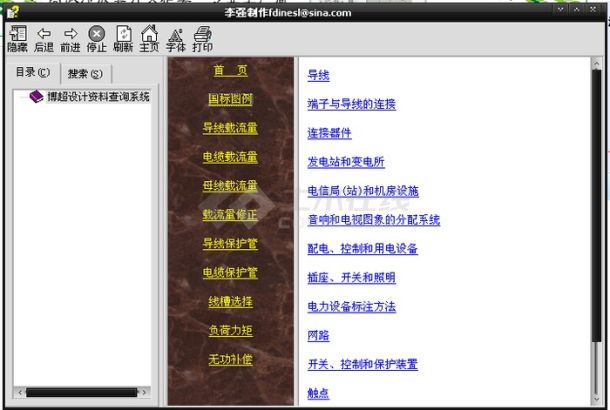Open the 母线载流量 link
610x410 pixels.
pos(230,186)
